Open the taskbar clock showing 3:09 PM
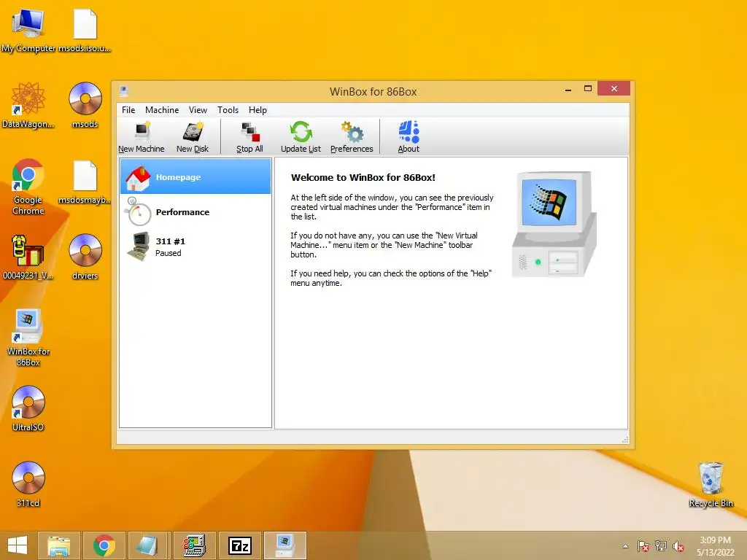The image size is (747, 560). coord(716,546)
